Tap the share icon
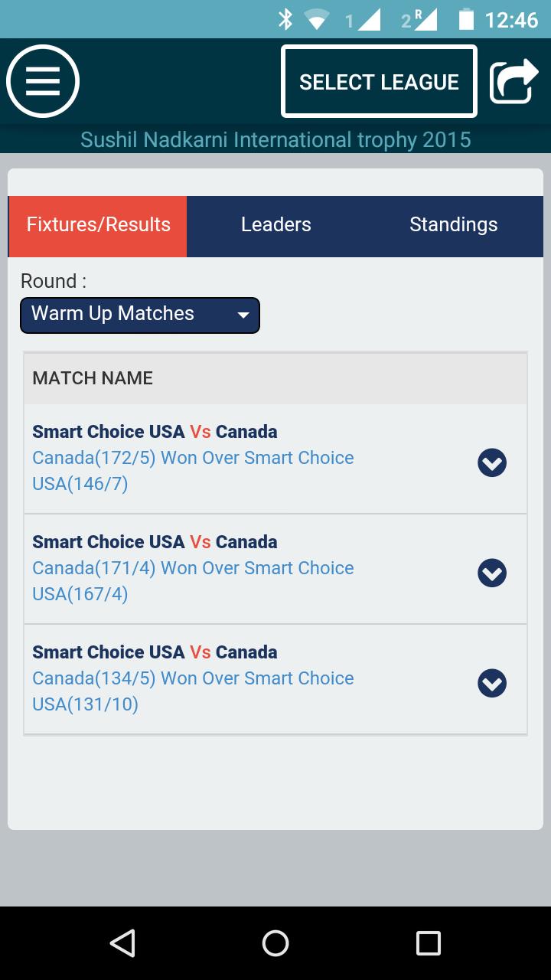The width and height of the screenshot is (551, 980). tap(514, 82)
